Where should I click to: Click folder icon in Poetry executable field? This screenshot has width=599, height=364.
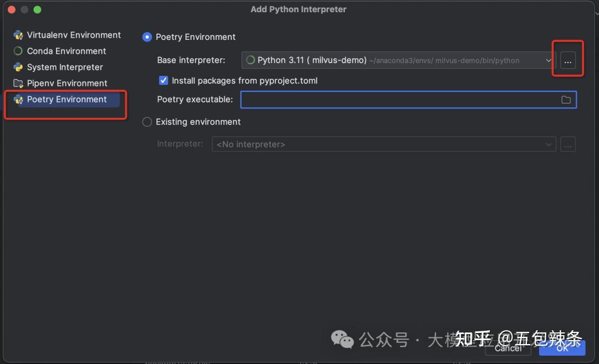[x=566, y=100]
